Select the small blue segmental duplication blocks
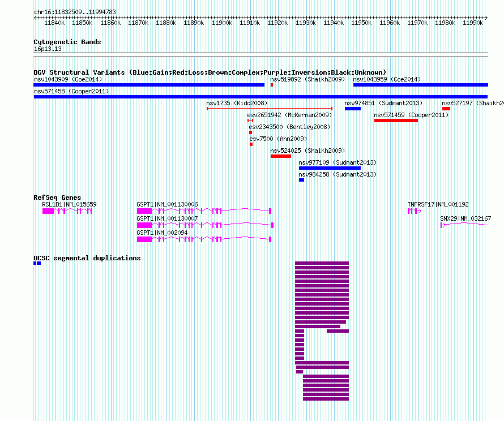This screenshot has width=504, height=421. coord(37,263)
